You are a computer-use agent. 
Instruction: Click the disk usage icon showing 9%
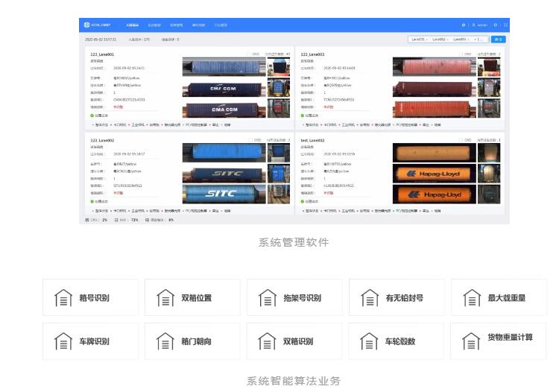[147, 221]
